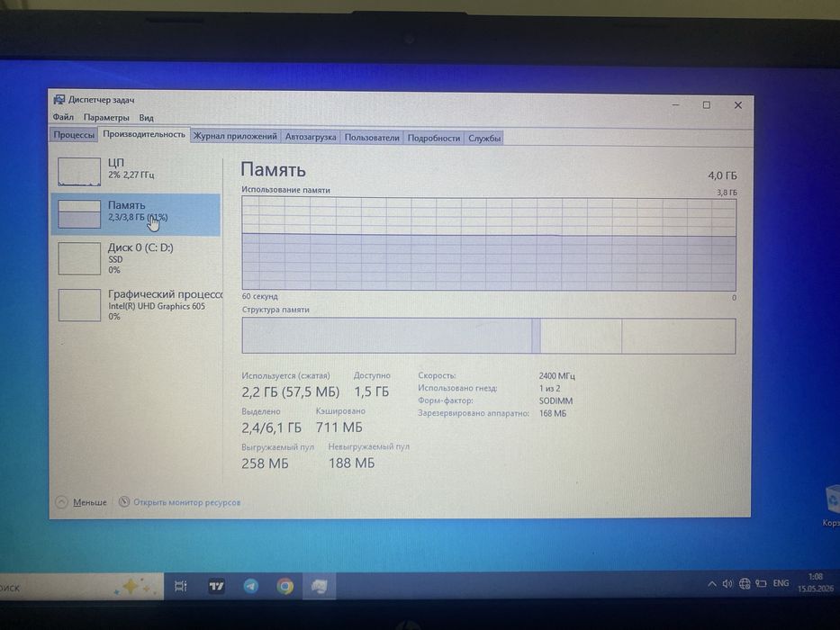840x630 pixels.
Task: Click the Доступно 1,5 ГБ value
Action: click(x=371, y=392)
